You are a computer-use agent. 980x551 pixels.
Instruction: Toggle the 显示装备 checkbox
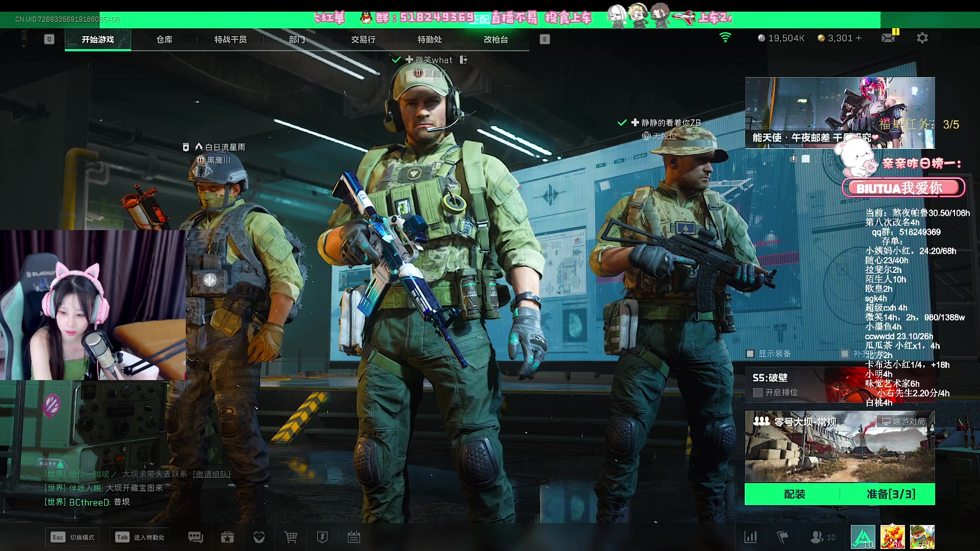[750, 354]
